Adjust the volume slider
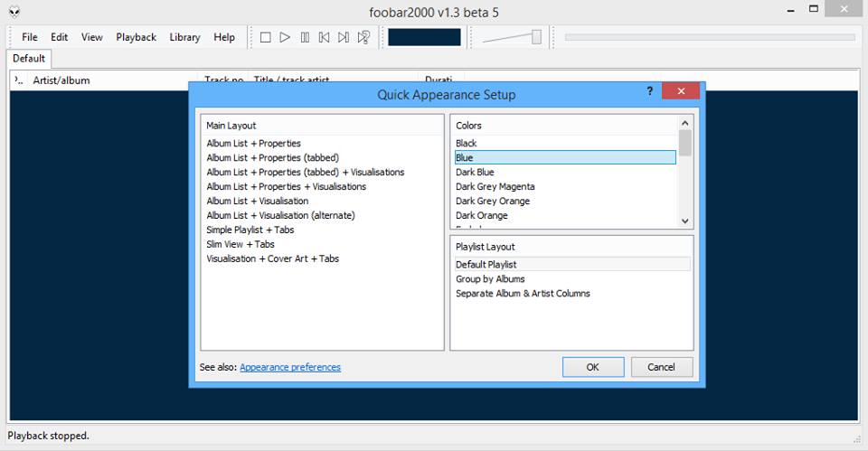Image resolution: width=868 pixels, height=451 pixels. click(536, 37)
